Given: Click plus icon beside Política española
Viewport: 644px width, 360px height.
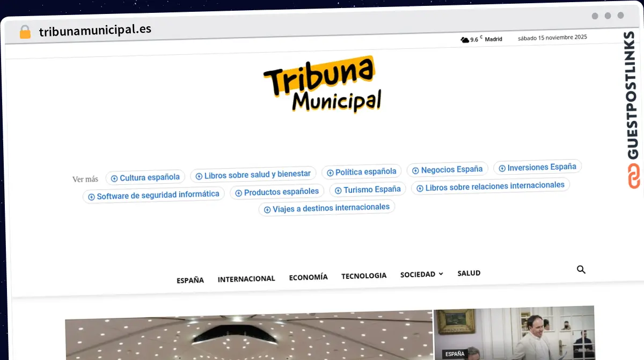Looking at the screenshot, I should pos(330,173).
